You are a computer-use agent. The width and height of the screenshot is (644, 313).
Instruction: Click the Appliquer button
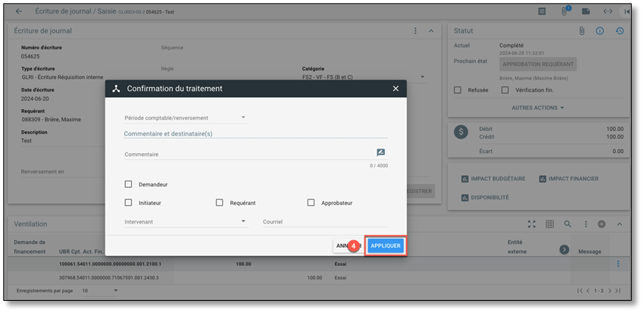coord(386,246)
